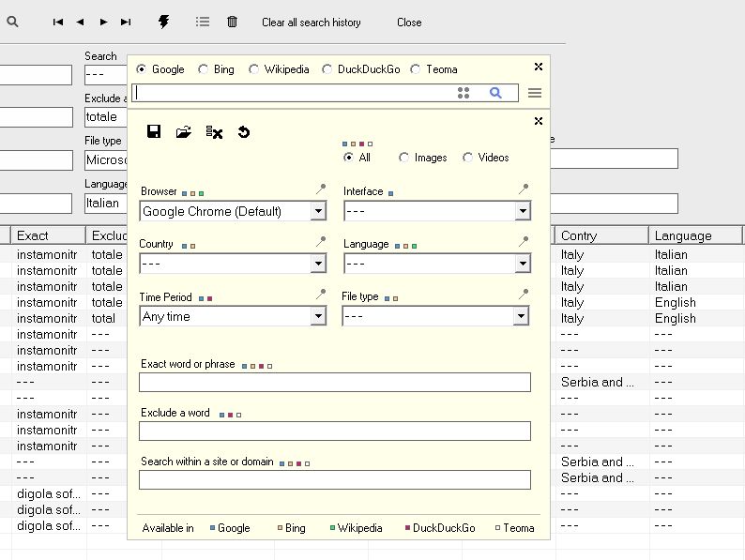The image size is (745, 560).
Task: Select the Teoma radio button
Action: point(416,69)
